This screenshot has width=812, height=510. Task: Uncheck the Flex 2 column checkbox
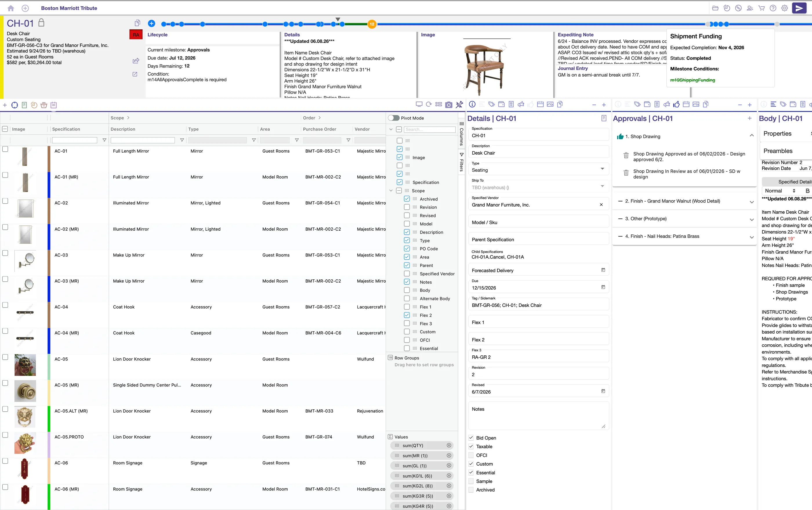tap(407, 315)
